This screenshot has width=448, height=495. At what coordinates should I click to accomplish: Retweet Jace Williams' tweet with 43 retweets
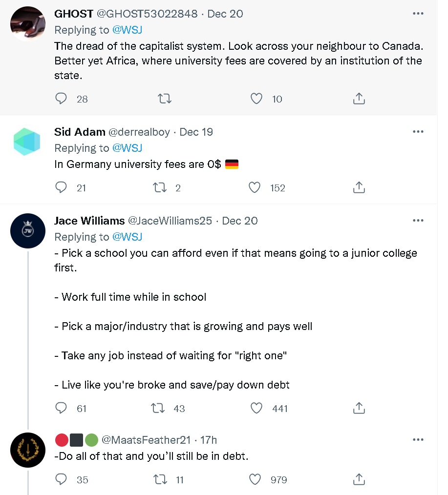coord(159,408)
